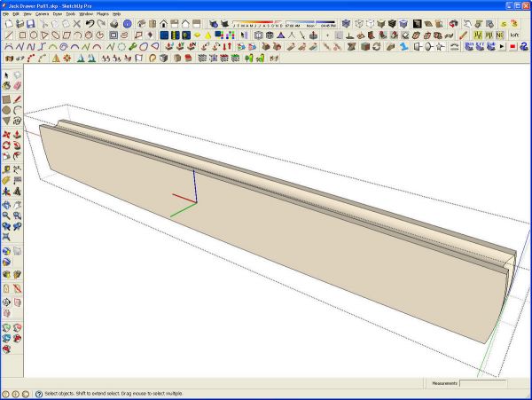Choose the Orbit tool
Image resolution: width=532 pixels, height=400 pixels.
[x=6, y=205]
